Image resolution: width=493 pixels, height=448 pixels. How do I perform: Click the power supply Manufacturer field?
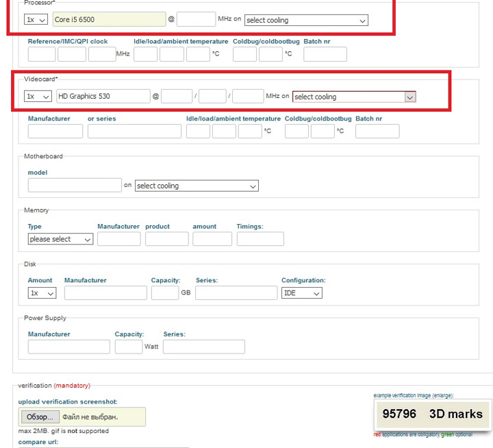pyautogui.click(x=69, y=347)
